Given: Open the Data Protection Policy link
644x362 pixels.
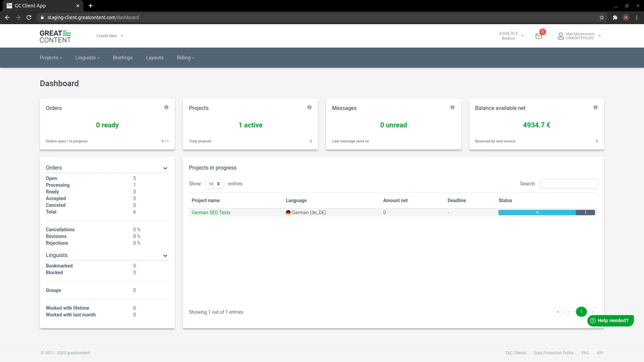Looking at the screenshot, I should (x=554, y=353).
